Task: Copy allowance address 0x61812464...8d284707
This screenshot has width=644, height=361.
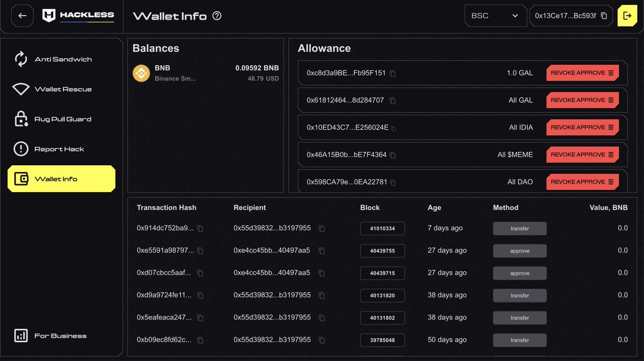Action: [x=393, y=101]
